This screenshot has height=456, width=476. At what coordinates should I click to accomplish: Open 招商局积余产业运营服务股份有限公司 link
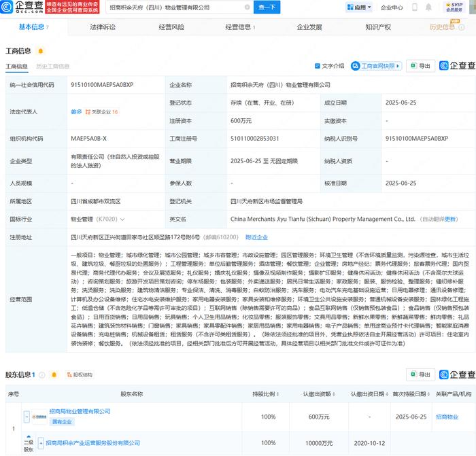pyautogui.click(x=93, y=443)
